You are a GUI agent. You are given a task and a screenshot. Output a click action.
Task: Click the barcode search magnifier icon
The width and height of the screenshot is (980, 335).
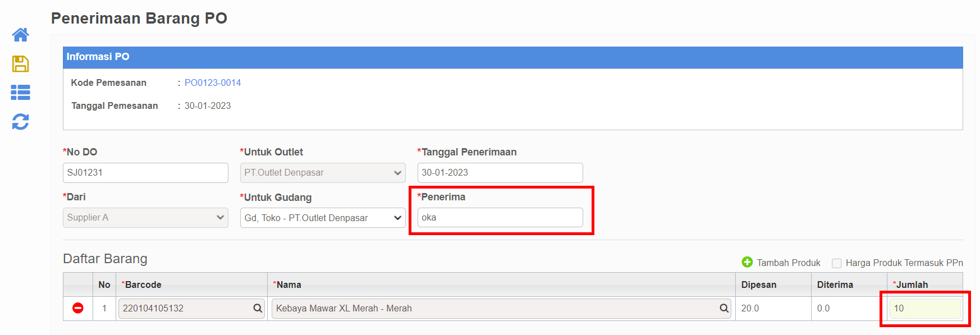(x=258, y=308)
